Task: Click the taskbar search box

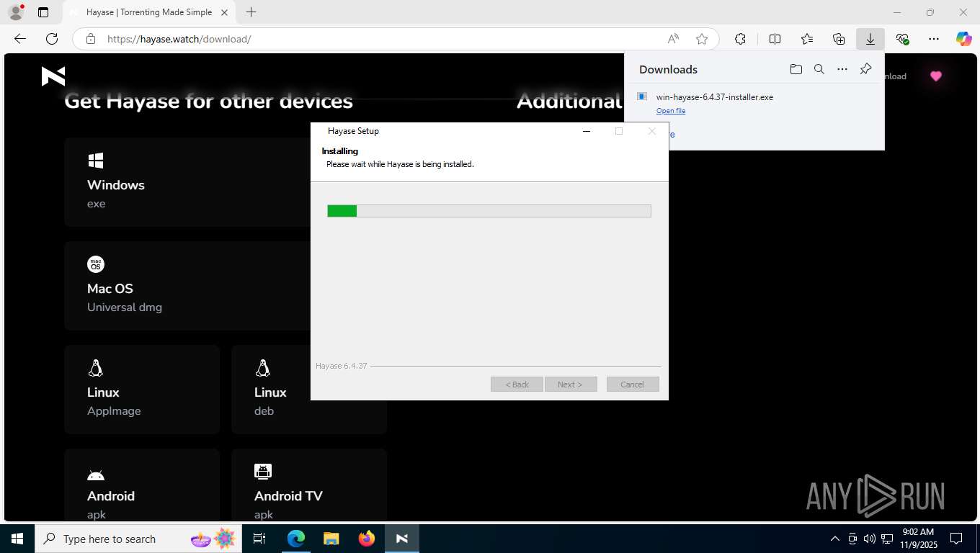Action: (138, 539)
